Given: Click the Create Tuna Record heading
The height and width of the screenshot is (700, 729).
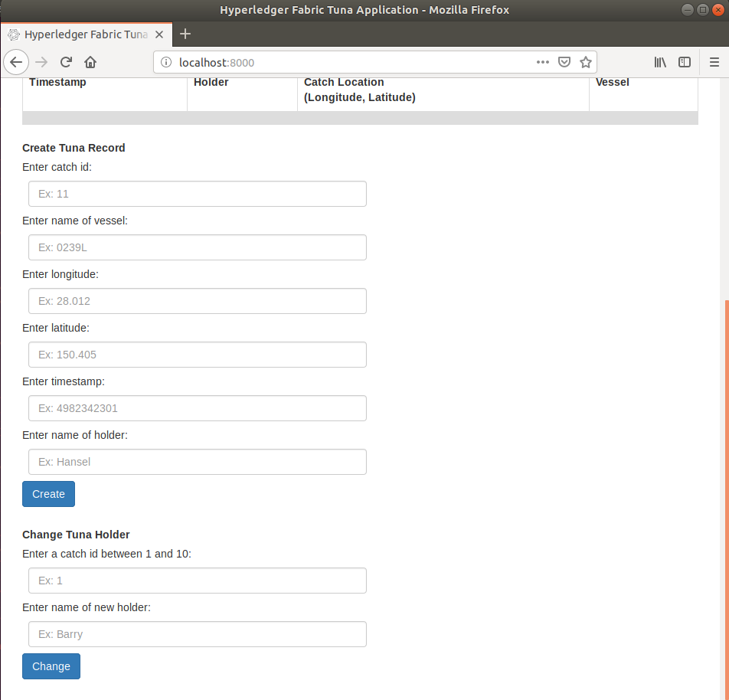Looking at the screenshot, I should click(74, 148).
